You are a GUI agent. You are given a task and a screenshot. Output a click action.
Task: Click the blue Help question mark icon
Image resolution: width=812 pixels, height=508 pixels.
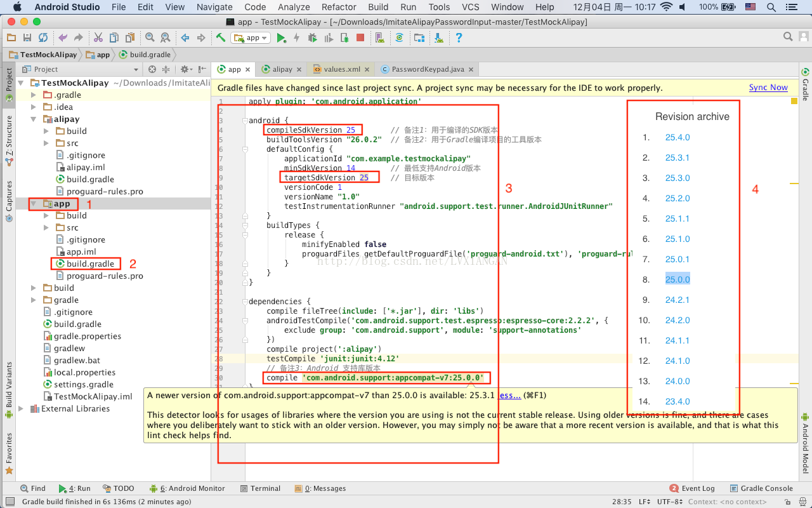[x=459, y=38]
